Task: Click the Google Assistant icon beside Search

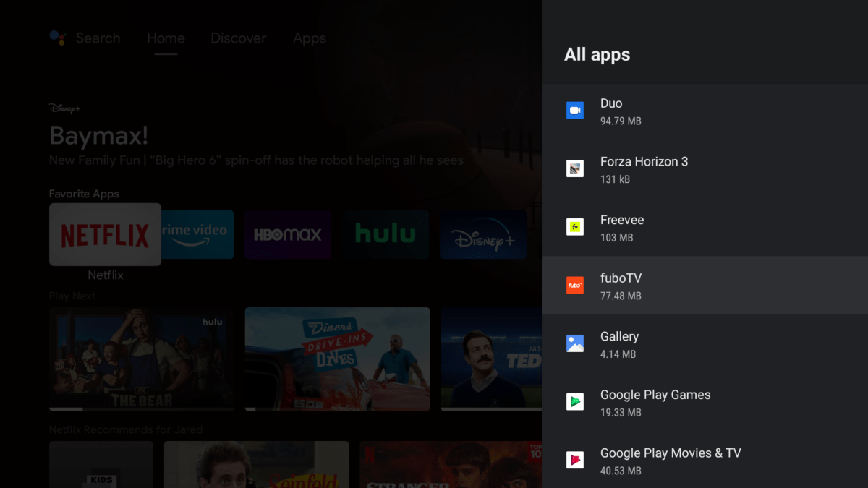Action: [x=58, y=38]
